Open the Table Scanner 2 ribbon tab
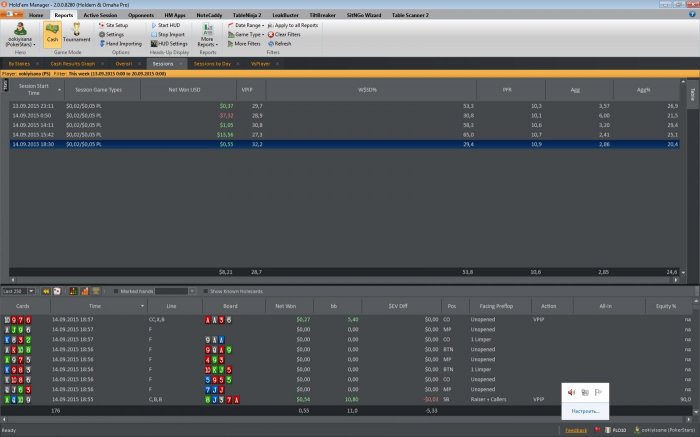Viewport: 700px width, 437px height. pos(410,15)
